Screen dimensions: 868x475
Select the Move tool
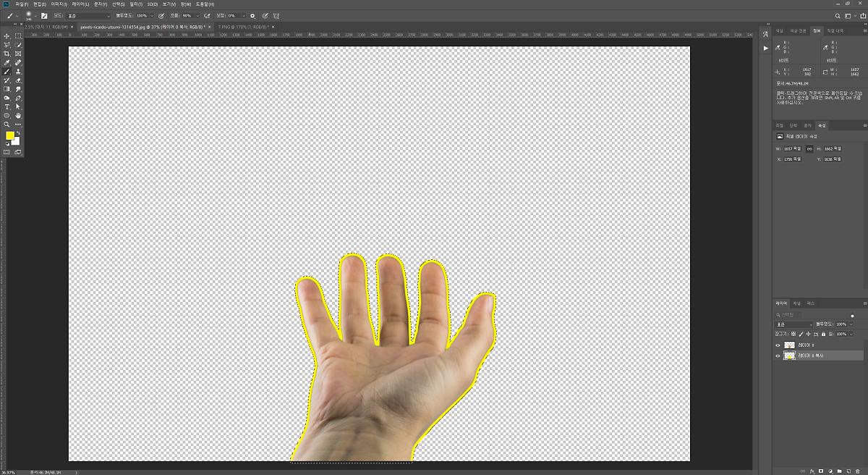point(7,35)
